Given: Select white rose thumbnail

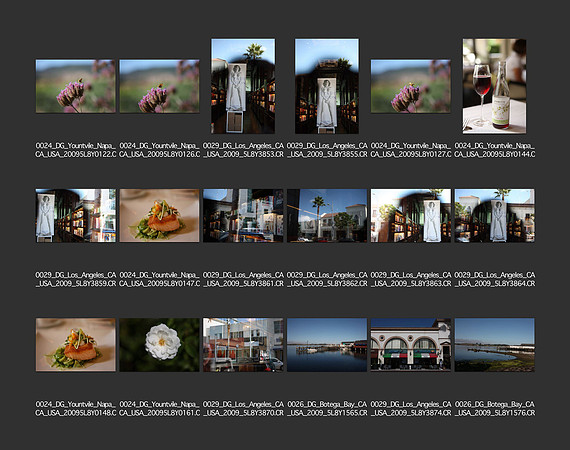Looking at the screenshot, I should (159, 345).
